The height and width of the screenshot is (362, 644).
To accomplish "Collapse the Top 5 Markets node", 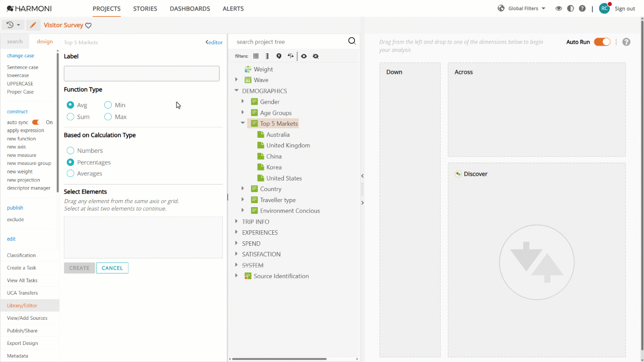I will tap(243, 123).
